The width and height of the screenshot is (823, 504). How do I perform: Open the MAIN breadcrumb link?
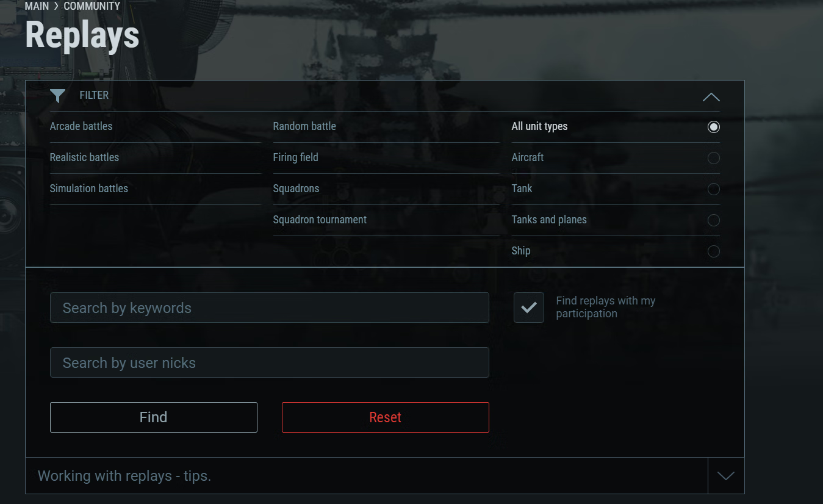pos(37,6)
